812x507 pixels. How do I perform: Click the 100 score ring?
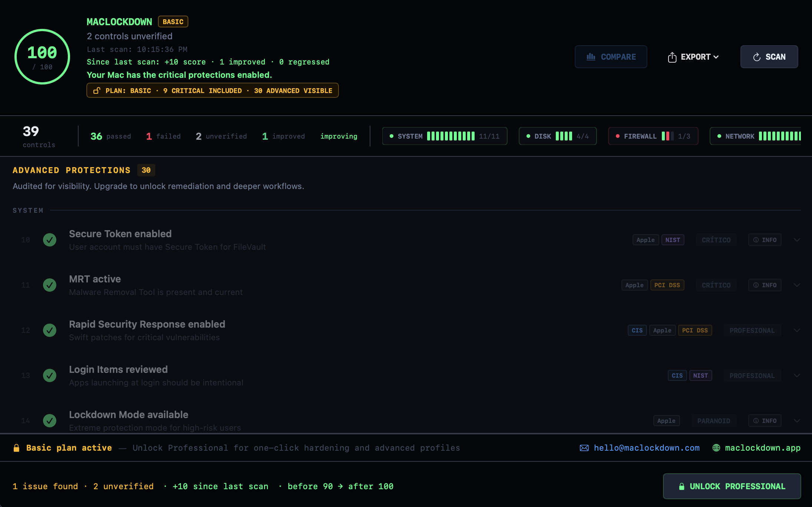[42, 57]
